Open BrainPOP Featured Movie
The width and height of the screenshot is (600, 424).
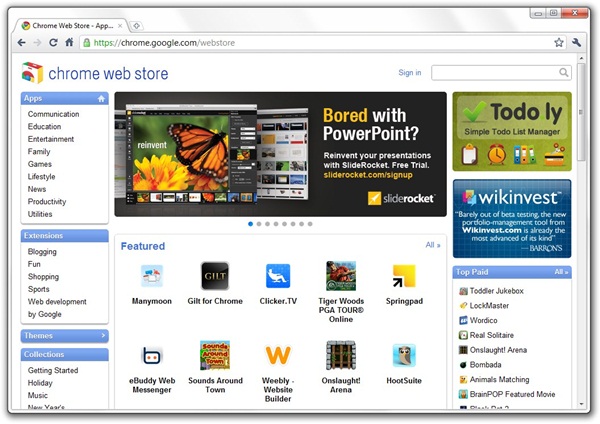512,394
